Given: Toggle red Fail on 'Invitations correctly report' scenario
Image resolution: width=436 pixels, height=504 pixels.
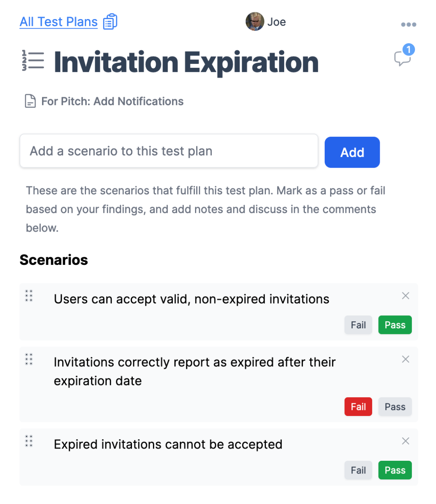Looking at the screenshot, I should click(358, 406).
